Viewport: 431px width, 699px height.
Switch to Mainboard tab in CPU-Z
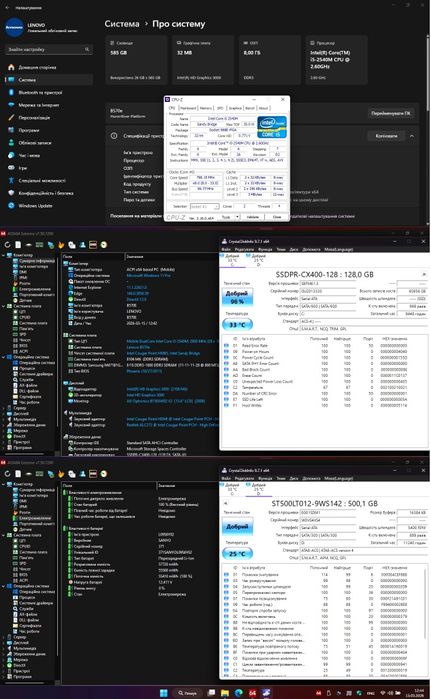coord(188,108)
